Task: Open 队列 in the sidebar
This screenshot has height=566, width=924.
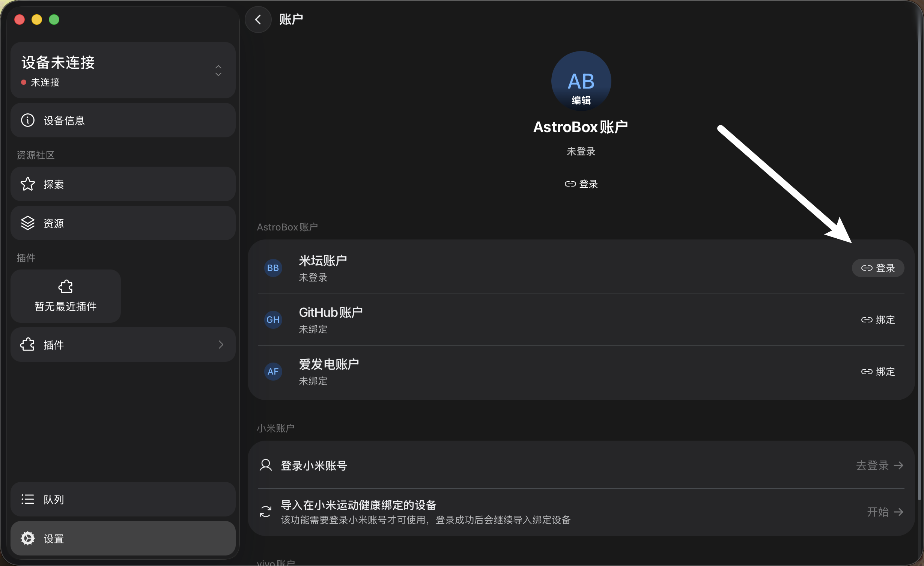Action: tap(123, 499)
